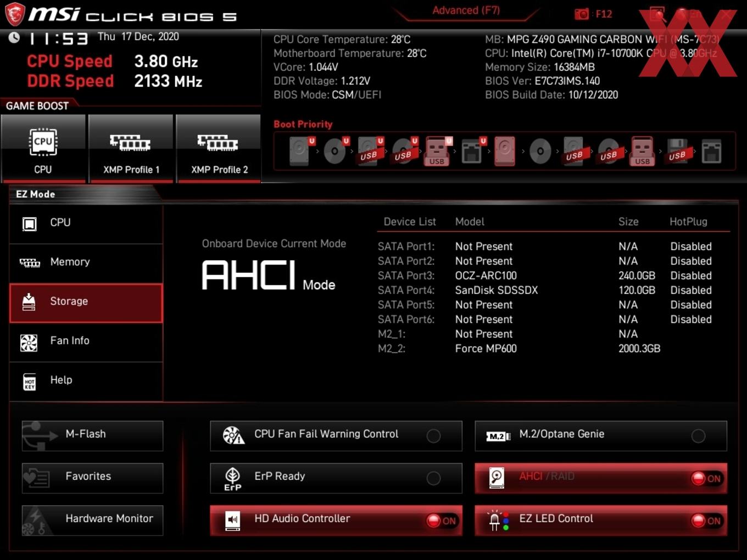
Task: Select the legacy USB key boot icon
Action: tap(643, 151)
